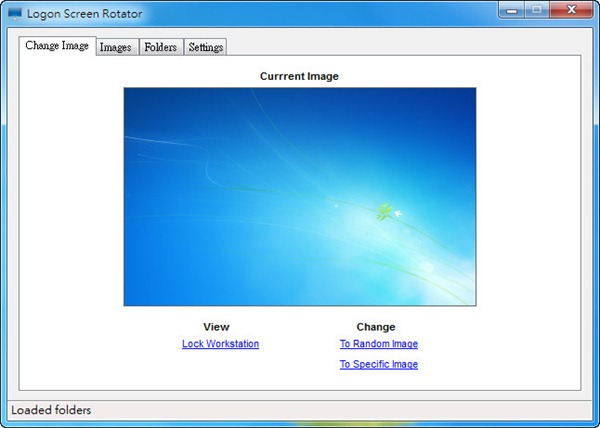Click the 'Loaded folders' status bar text

tap(51, 410)
